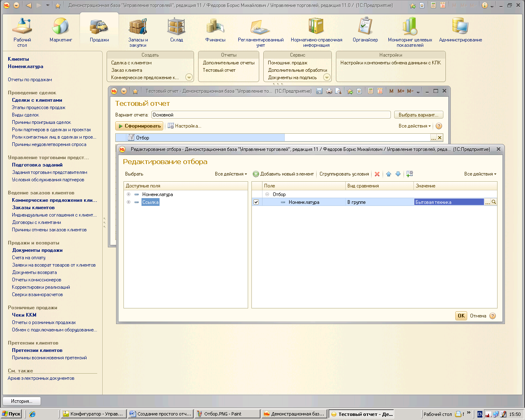The width and height of the screenshot is (525, 420).
Task: Expand Номенклатура in Доступные поля
Action: tap(128, 194)
